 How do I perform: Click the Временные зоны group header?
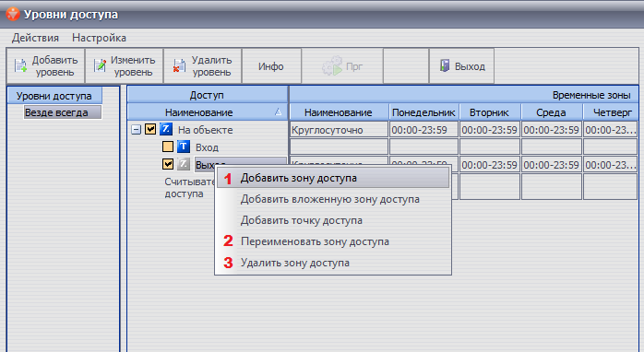click(464, 95)
